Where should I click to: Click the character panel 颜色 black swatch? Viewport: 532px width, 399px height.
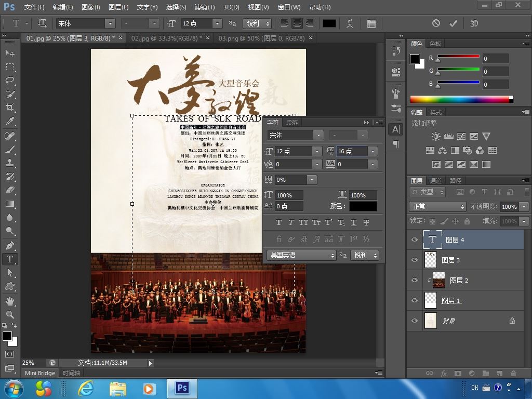coord(363,206)
